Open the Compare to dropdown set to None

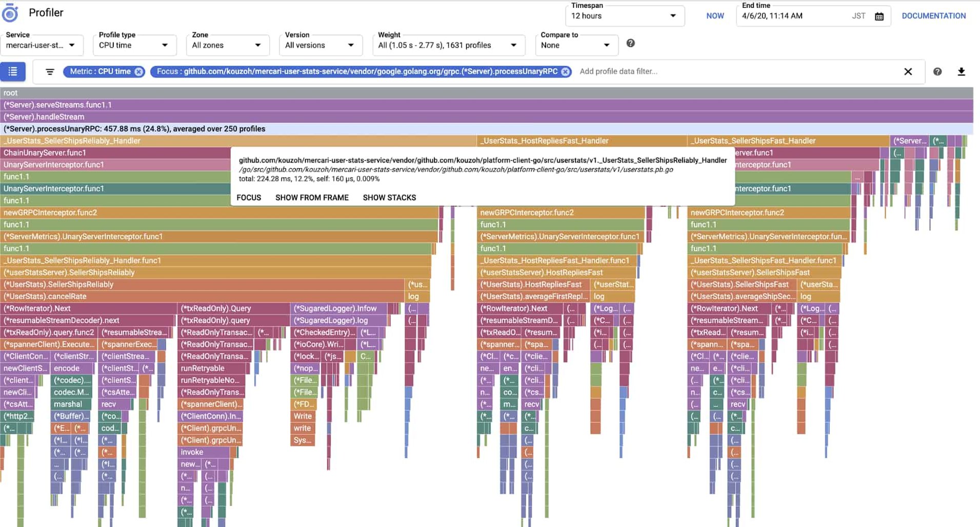tap(607, 45)
